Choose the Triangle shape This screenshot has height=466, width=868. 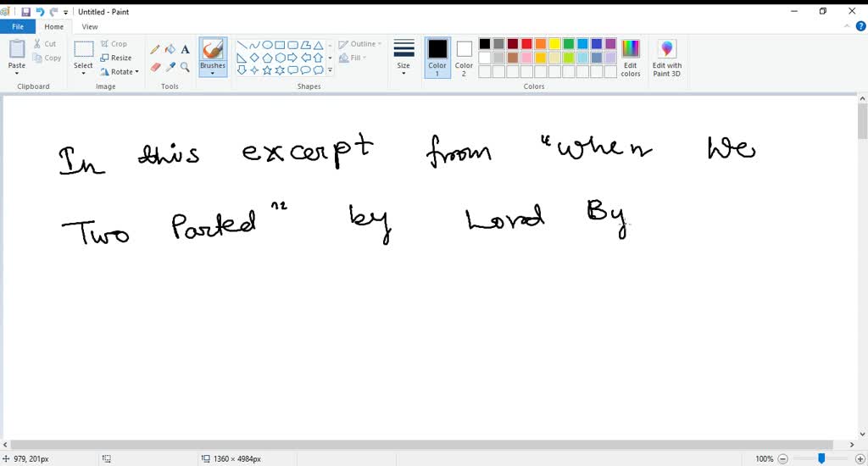[x=319, y=46]
